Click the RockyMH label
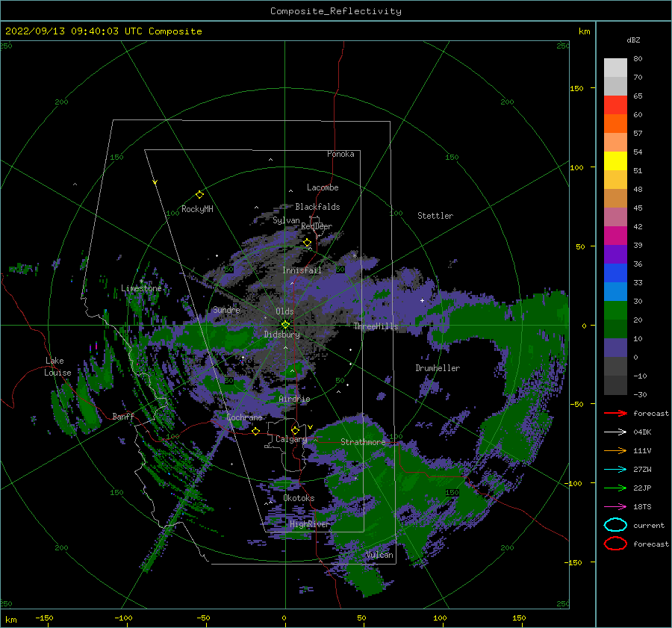The height and width of the screenshot is (628, 672). pyautogui.click(x=197, y=209)
